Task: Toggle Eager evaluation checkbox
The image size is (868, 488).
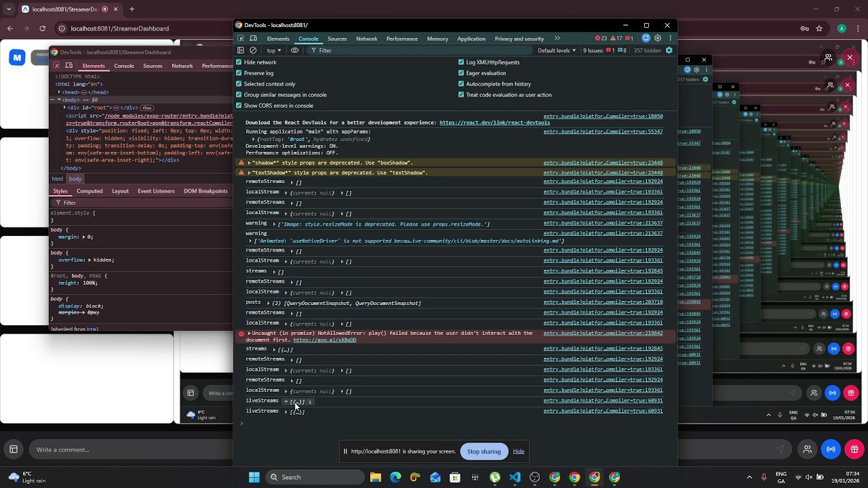Action: tap(461, 73)
